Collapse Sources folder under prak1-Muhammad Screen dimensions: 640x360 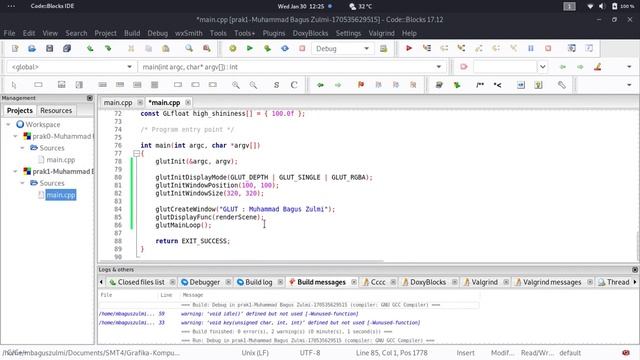(x=22, y=183)
